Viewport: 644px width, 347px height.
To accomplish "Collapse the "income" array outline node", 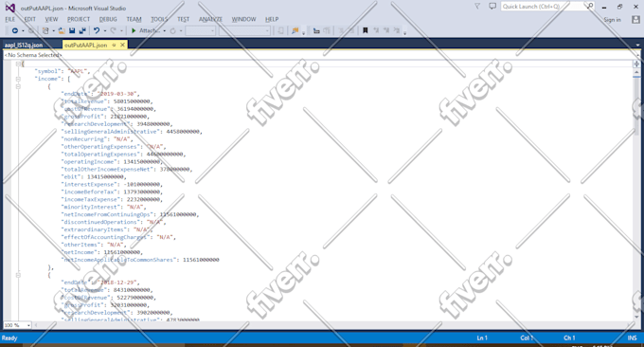I will (x=18, y=79).
